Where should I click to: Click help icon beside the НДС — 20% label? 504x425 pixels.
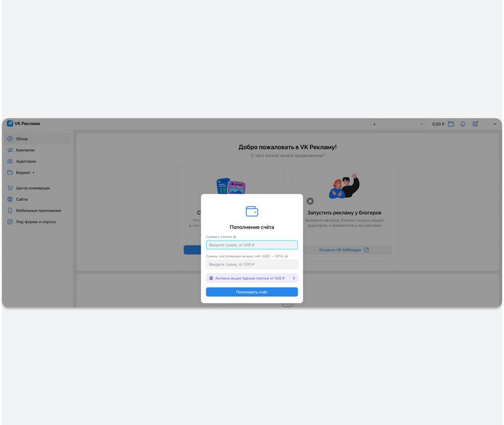click(286, 256)
